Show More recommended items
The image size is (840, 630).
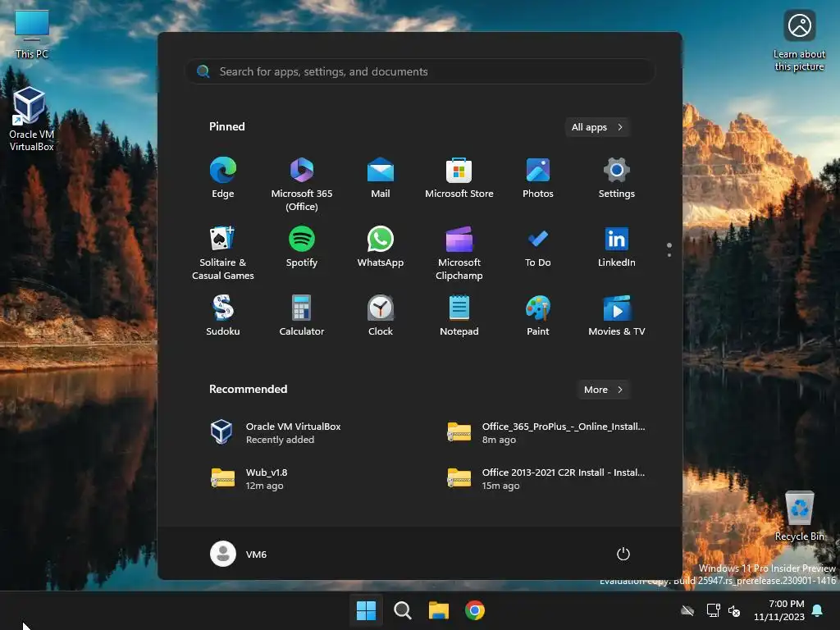click(x=603, y=390)
